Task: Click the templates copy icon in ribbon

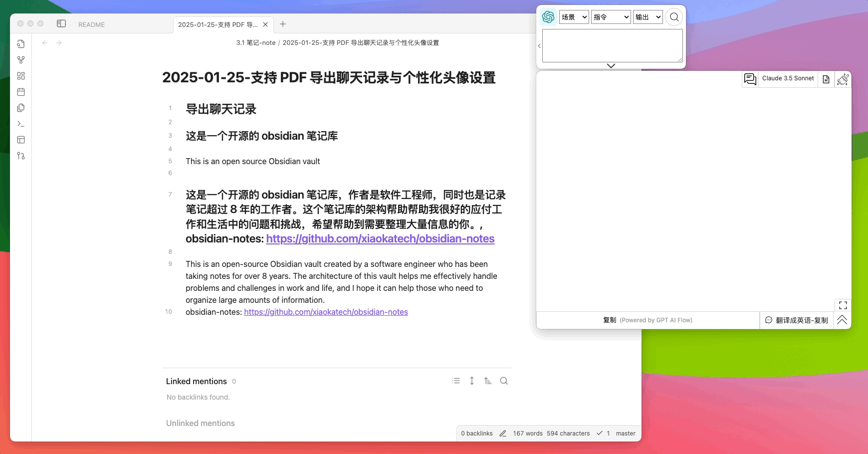Action: (21, 108)
